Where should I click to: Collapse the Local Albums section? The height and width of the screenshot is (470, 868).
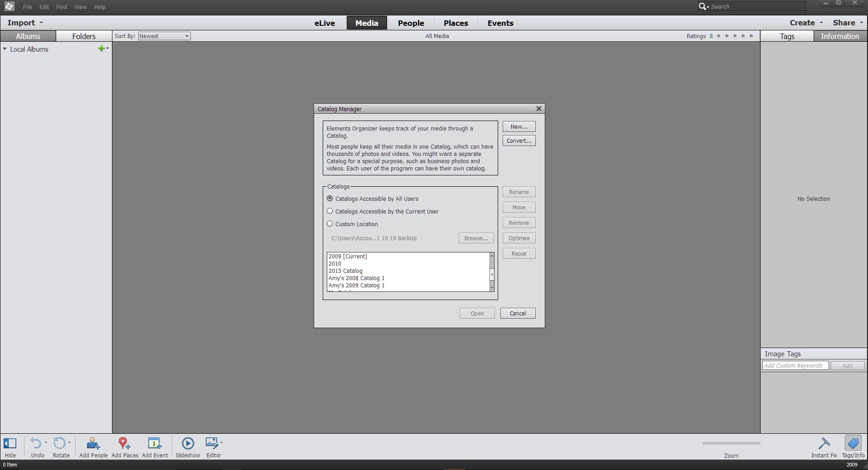click(x=5, y=49)
